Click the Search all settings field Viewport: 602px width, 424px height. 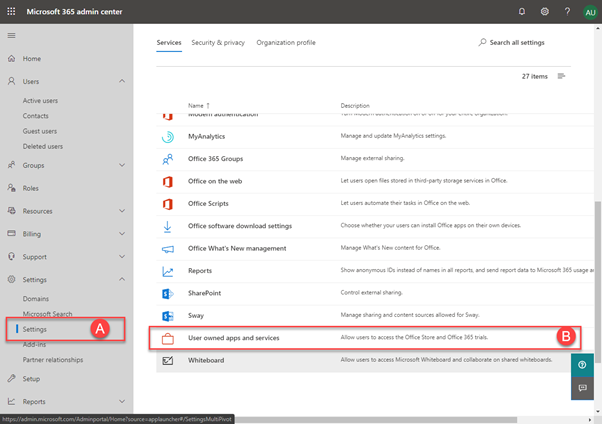[x=511, y=43]
